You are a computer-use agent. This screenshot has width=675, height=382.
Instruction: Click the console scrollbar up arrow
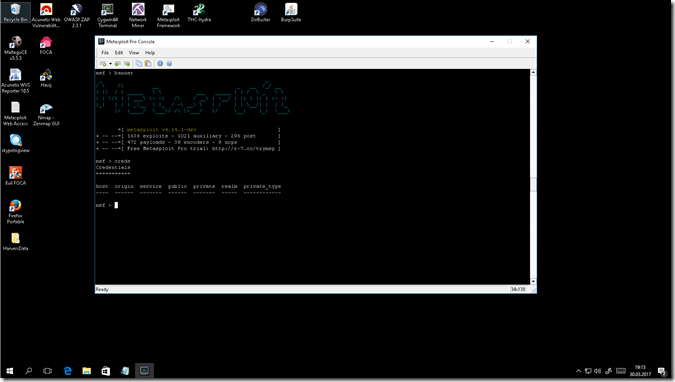[x=533, y=72]
